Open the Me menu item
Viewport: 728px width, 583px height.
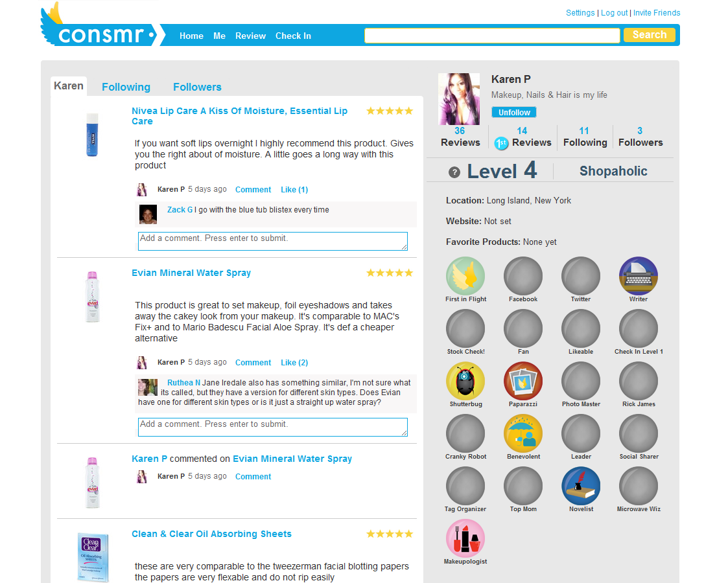pos(219,36)
